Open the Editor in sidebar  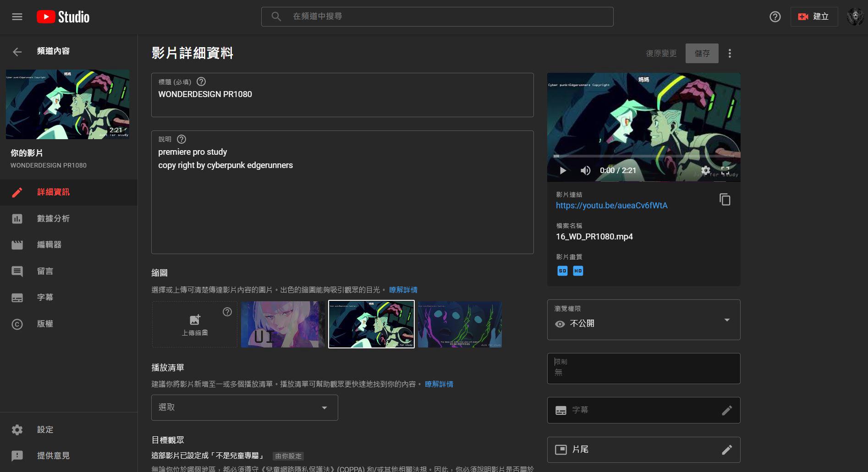click(69, 245)
